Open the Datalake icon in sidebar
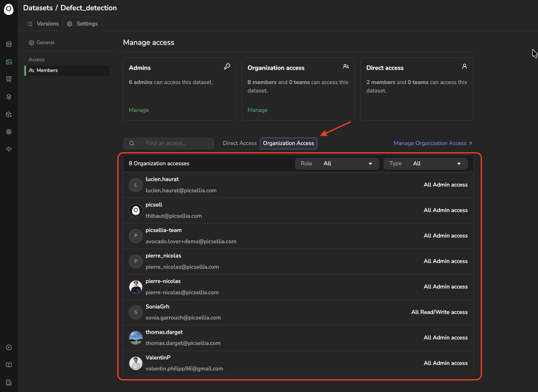The image size is (538, 392). pyautogui.click(x=9, y=44)
